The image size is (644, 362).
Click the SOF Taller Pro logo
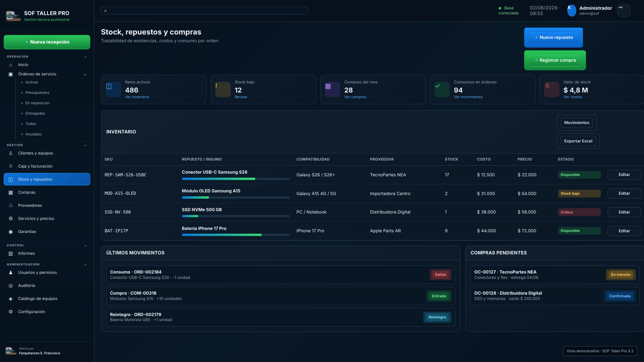(x=13, y=16)
